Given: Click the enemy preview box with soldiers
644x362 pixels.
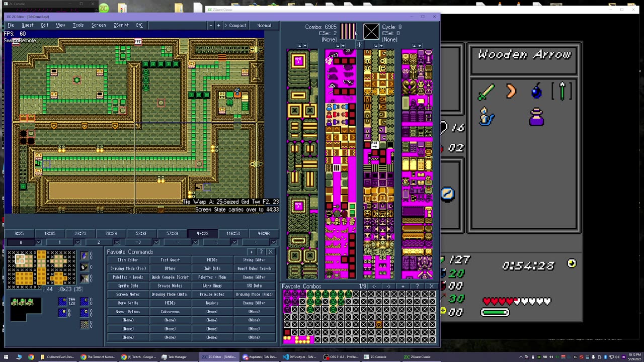Looking at the screenshot, I should point(25,309).
